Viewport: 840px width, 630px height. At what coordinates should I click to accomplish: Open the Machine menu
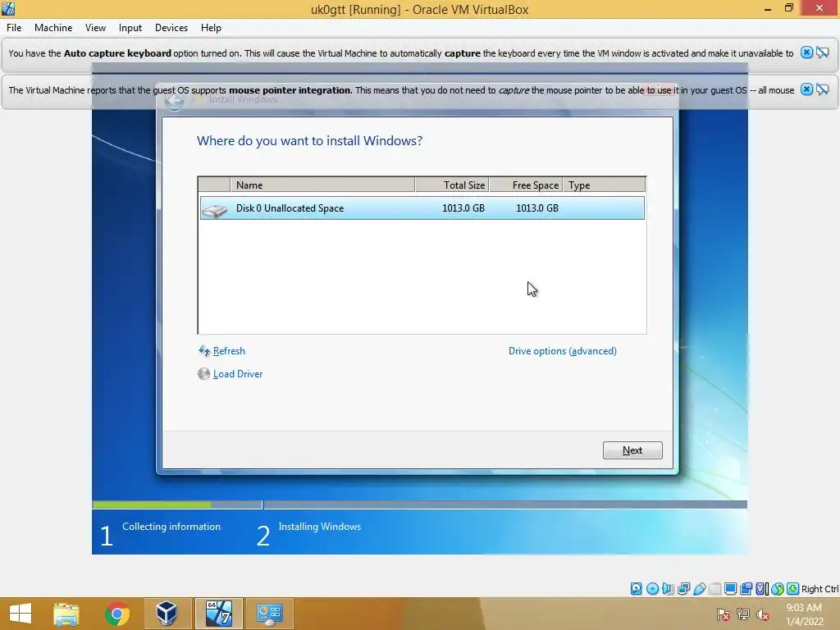tap(53, 28)
